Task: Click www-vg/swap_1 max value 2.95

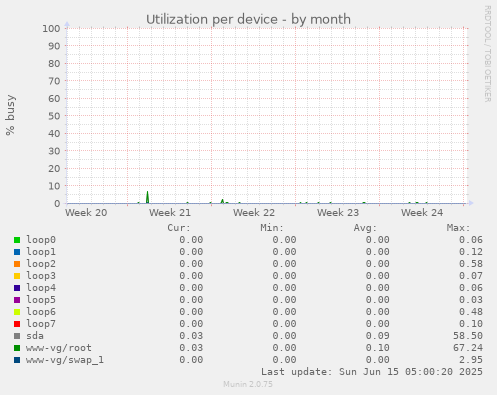Action: 471,360
